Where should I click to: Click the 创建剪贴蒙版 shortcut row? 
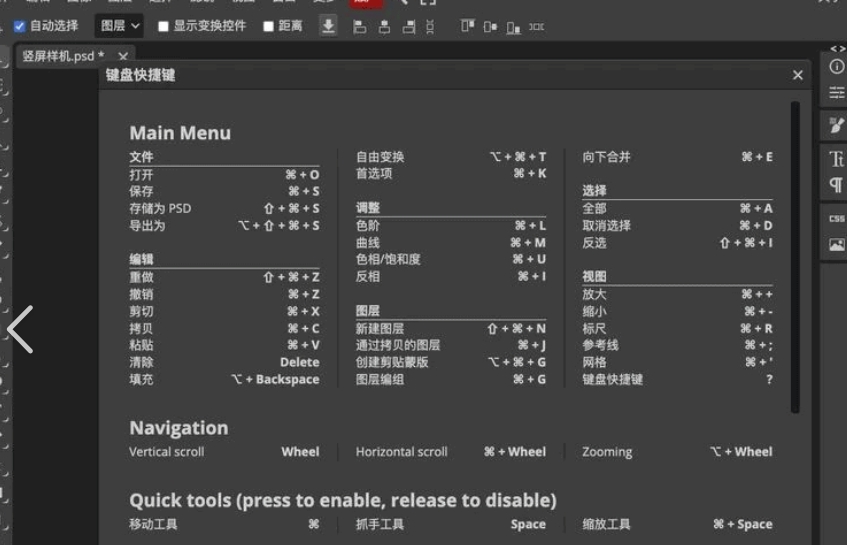(451, 362)
